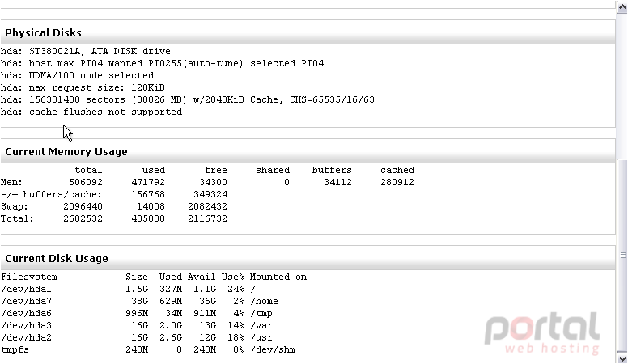The width and height of the screenshot is (628, 364).
Task: Click the ST380021A disk drive line
Action: tap(86, 51)
